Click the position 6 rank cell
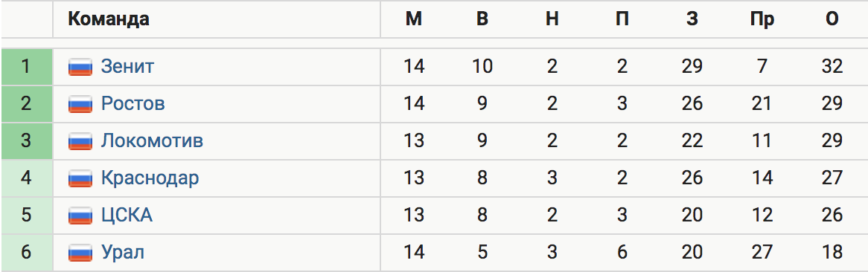Viewport: 868px width, 272px height. coord(27,253)
